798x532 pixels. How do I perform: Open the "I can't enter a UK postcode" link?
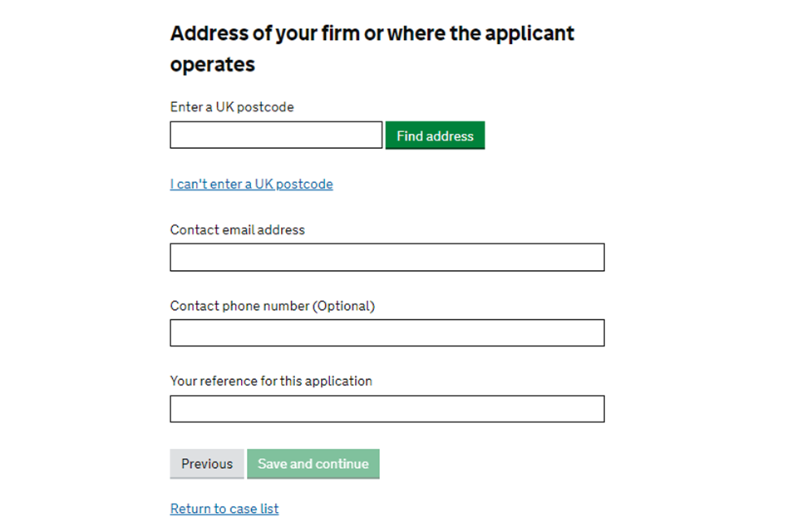click(x=251, y=184)
